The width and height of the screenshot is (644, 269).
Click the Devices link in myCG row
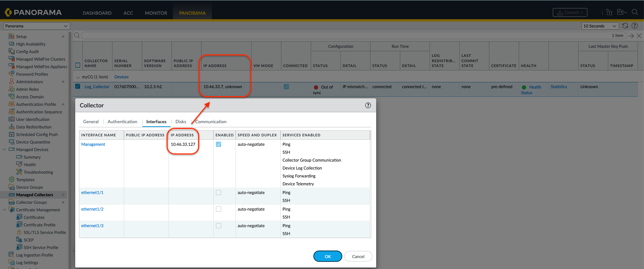click(122, 77)
